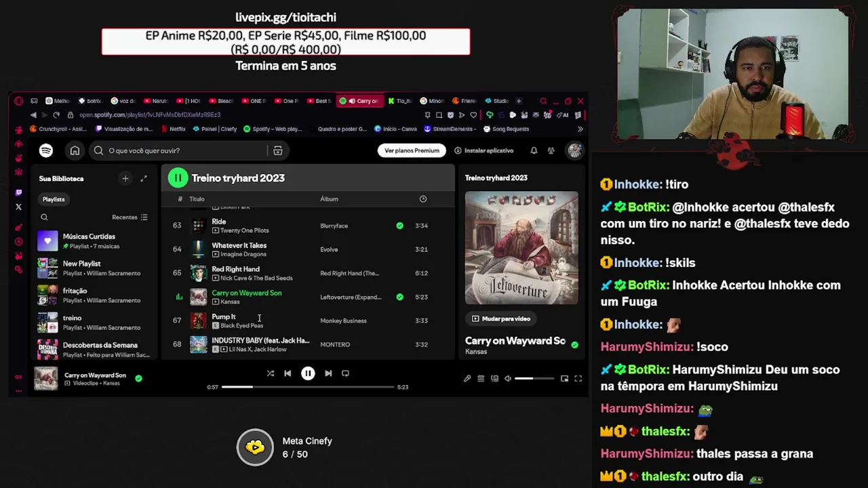Open the notifications bell

tap(534, 150)
